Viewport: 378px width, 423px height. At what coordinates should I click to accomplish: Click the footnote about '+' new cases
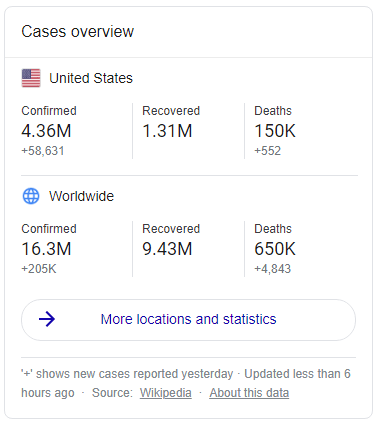127,374
